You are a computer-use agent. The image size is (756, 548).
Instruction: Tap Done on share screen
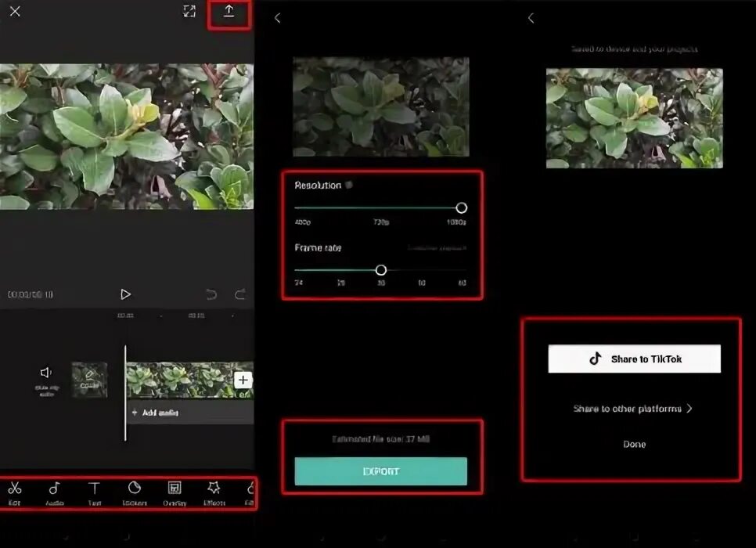click(635, 445)
